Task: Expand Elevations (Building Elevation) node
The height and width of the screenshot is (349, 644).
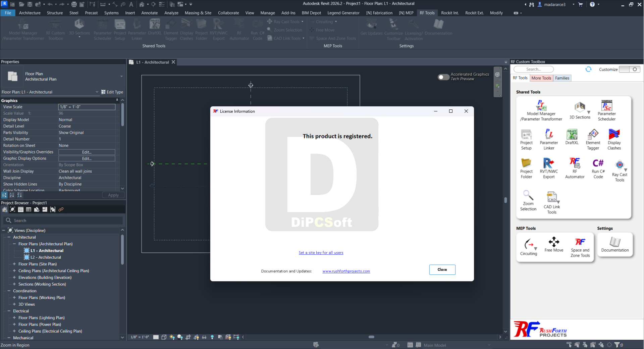Action: [14, 278]
